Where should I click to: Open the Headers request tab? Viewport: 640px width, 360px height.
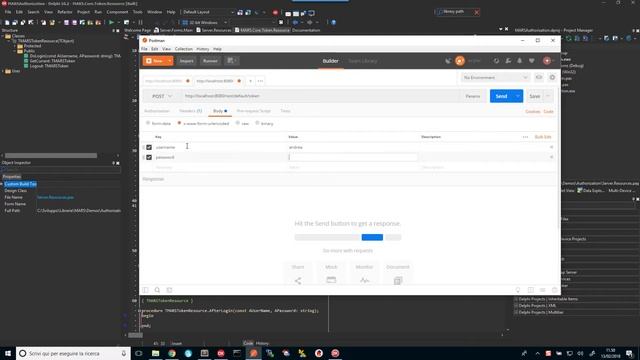(x=190, y=111)
